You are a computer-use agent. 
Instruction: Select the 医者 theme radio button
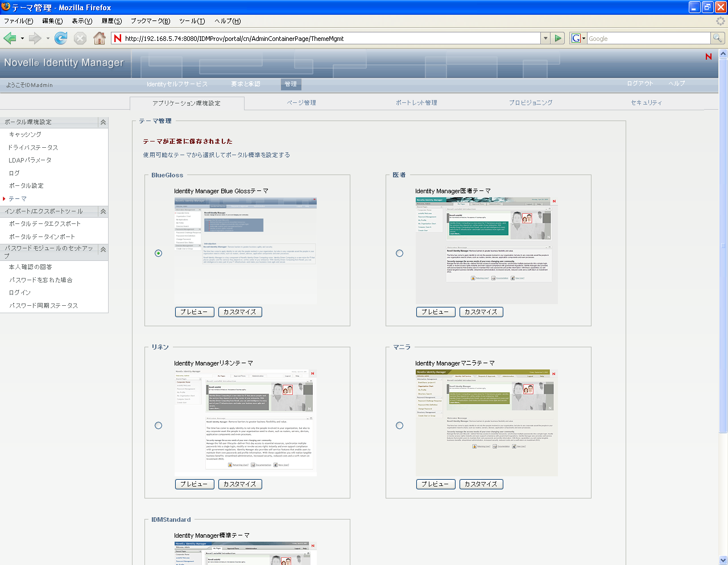tap(399, 253)
